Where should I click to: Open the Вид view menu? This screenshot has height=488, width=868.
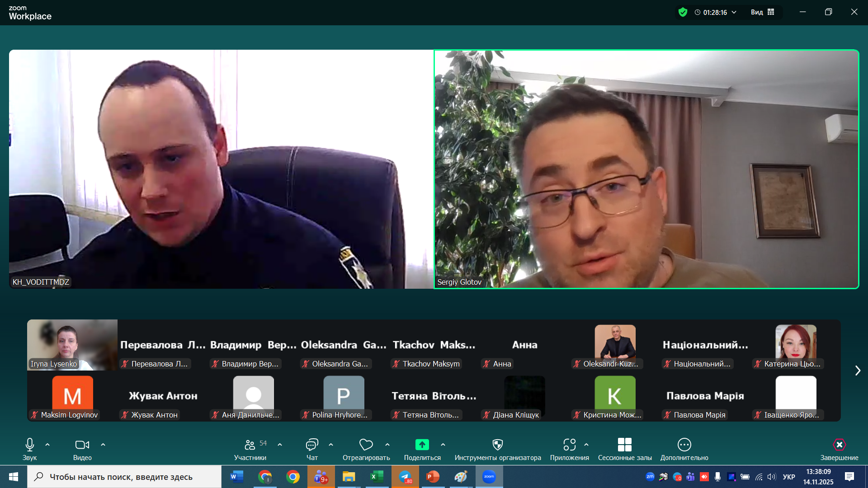pos(762,12)
